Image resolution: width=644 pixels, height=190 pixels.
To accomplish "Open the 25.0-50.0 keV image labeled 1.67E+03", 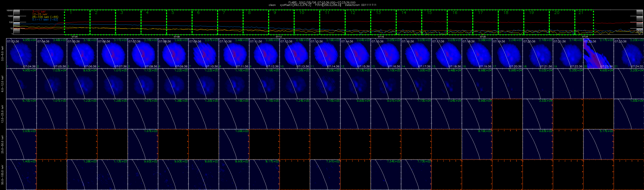I will [x=143, y=144].
